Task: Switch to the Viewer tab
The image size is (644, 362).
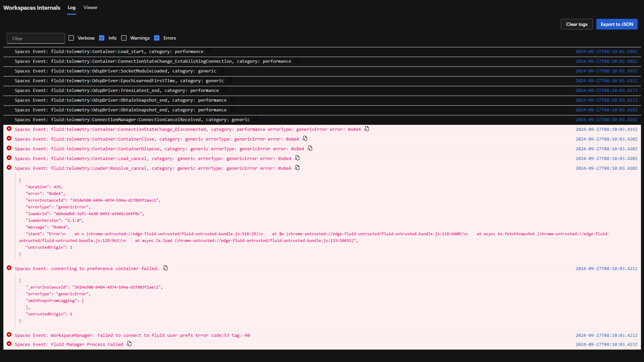Action: coord(90,7)
